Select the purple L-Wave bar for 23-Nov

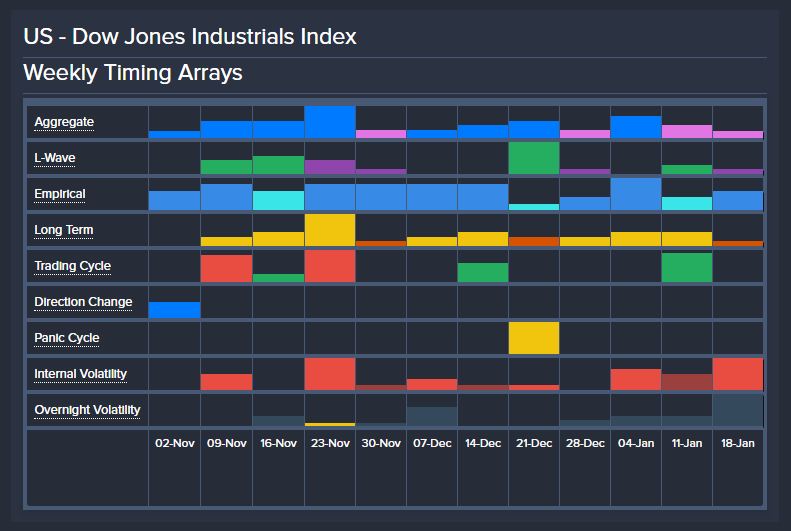click(x=330, y=167)
